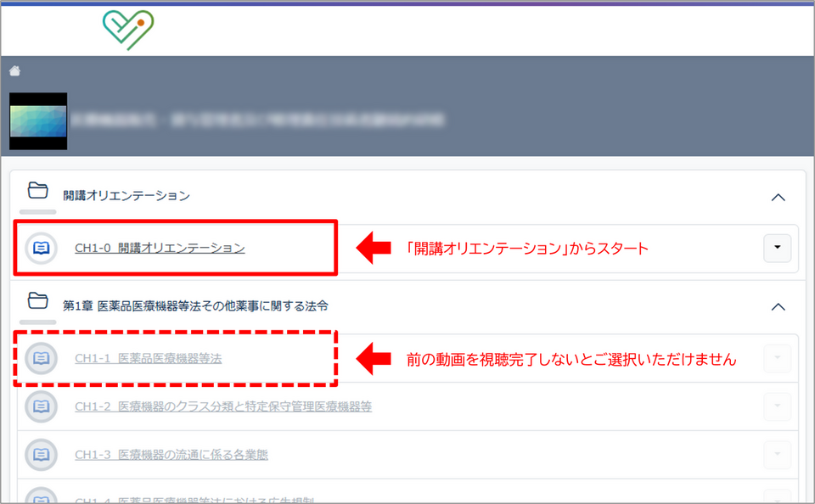Image resolution: width=815 pixels, height=504 pixels.
Task: Click the home icon in breadcrumb
Action: 14,71
